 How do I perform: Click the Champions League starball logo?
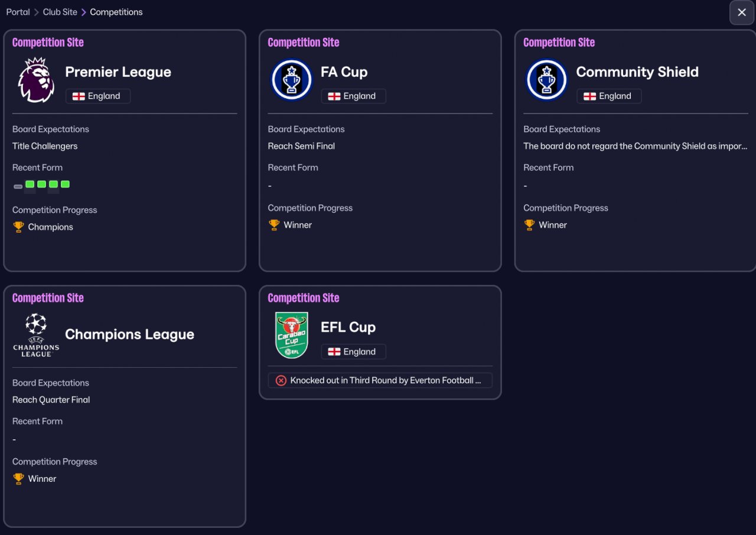[x=36, y=335]
